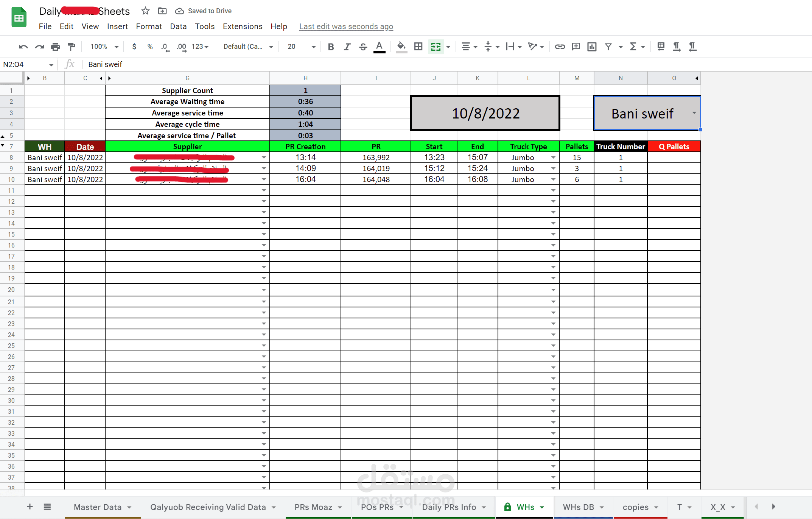
Task: Add a new sheet with the plus button
Action: pyautogui.click(x=29, y=507)
